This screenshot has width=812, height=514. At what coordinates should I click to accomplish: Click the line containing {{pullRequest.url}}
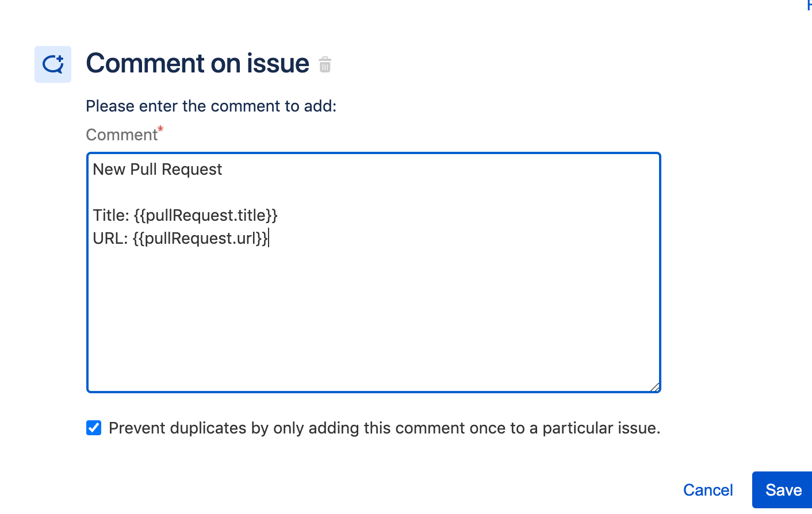coord(181,238)
